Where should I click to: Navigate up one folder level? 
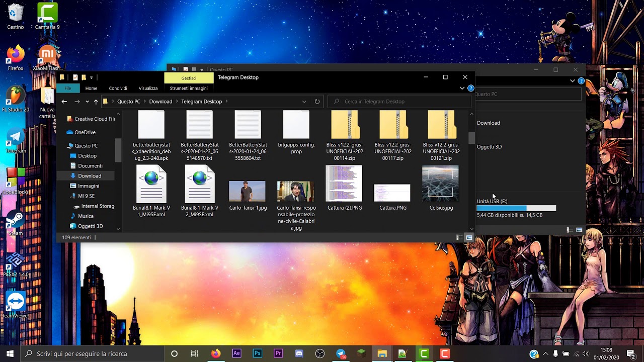pos(96,102)
